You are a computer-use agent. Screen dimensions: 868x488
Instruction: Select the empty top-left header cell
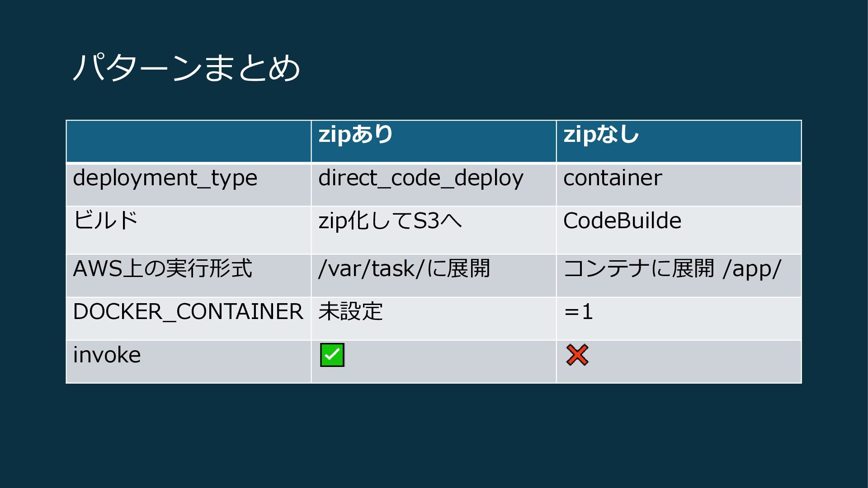click(x=189, y=141)
